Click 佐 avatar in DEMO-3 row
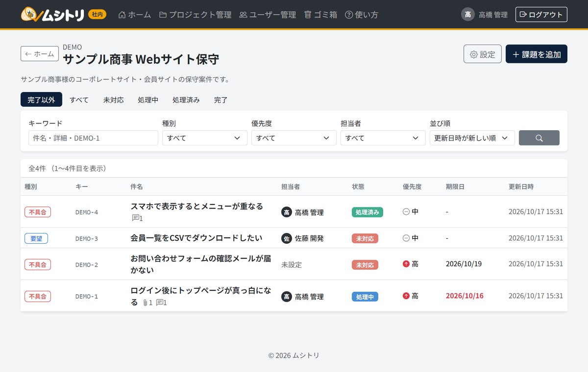 pos(286,238)
